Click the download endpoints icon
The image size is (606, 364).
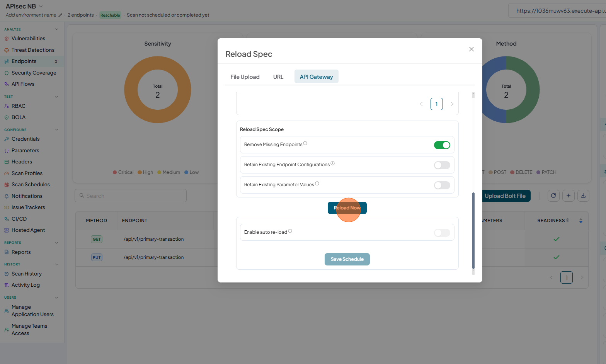point(583,196)
